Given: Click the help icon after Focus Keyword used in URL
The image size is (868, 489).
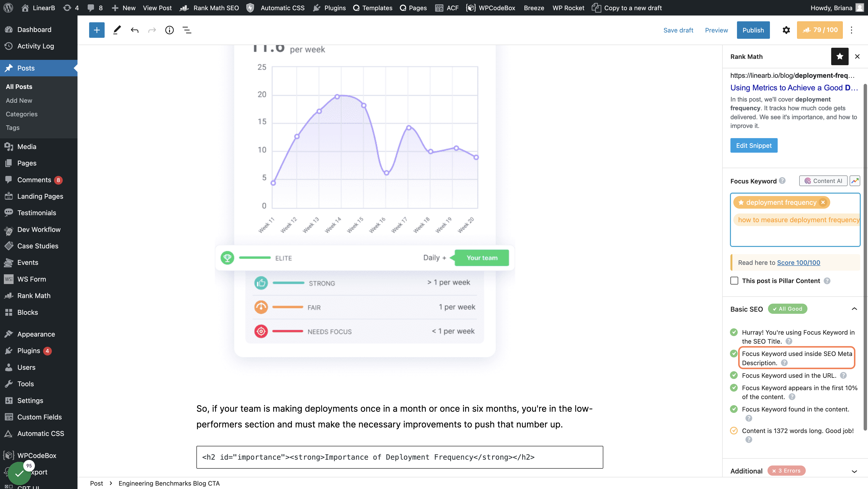Looking at the screenshot, I should pos(843,375).
